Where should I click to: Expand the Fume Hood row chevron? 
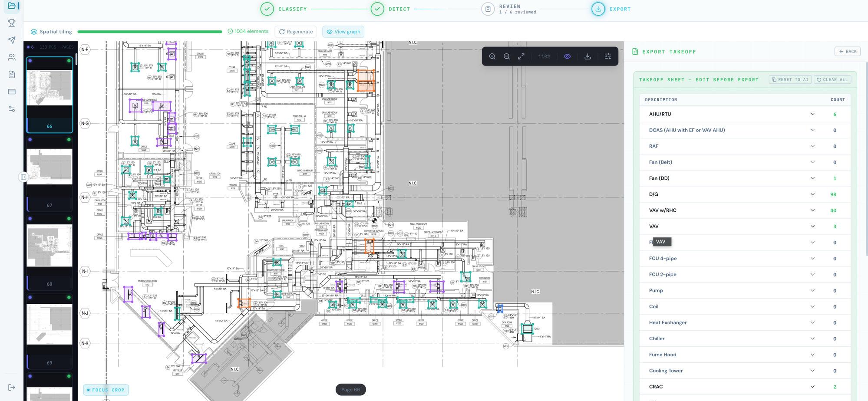[812, 355]
